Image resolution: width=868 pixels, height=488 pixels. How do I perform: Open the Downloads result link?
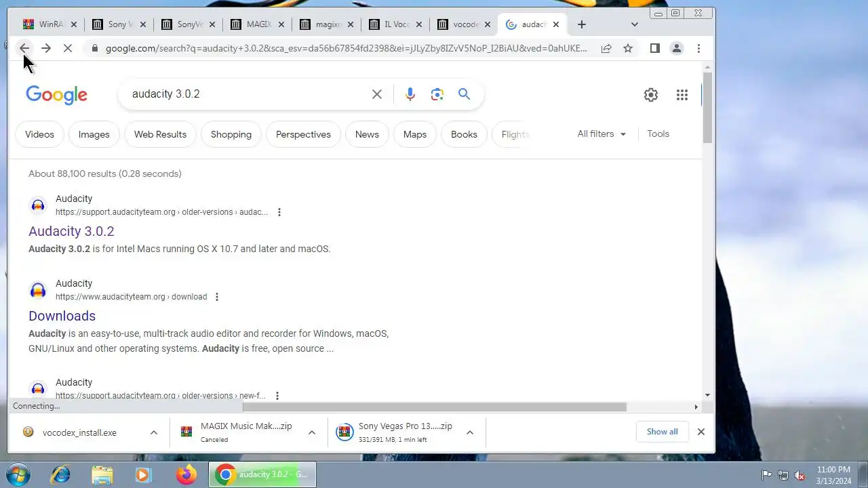pyautogui.click(x=62, y=316)
